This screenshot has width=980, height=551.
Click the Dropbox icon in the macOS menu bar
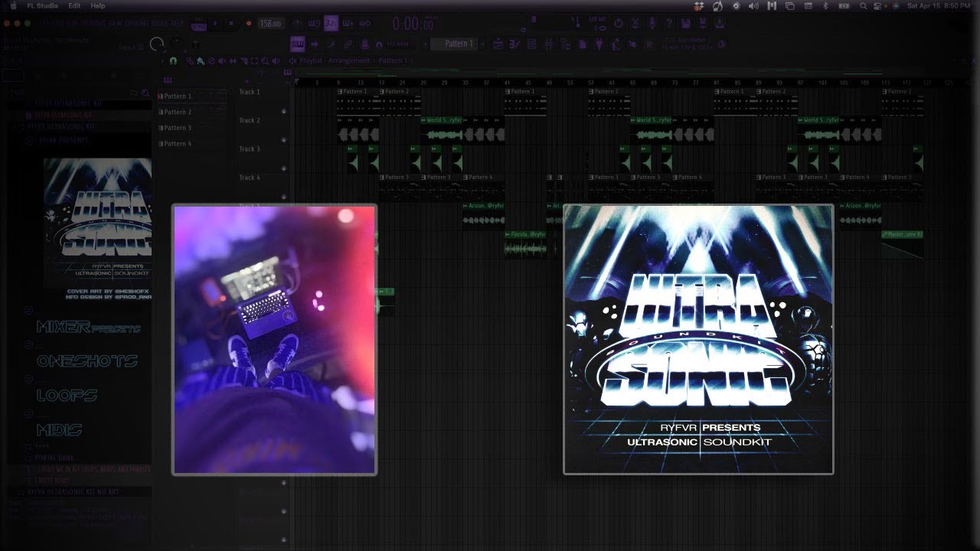[x=698, y=6]
